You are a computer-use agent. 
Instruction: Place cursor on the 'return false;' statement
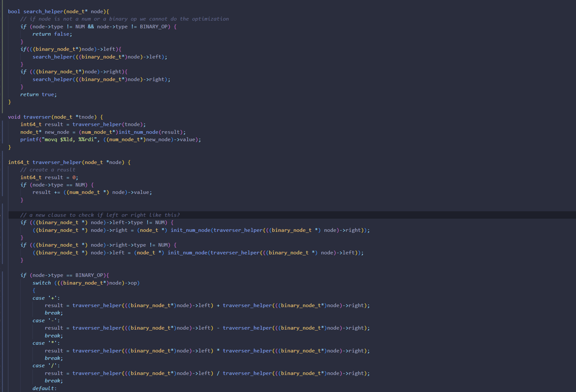click(52, 34)
